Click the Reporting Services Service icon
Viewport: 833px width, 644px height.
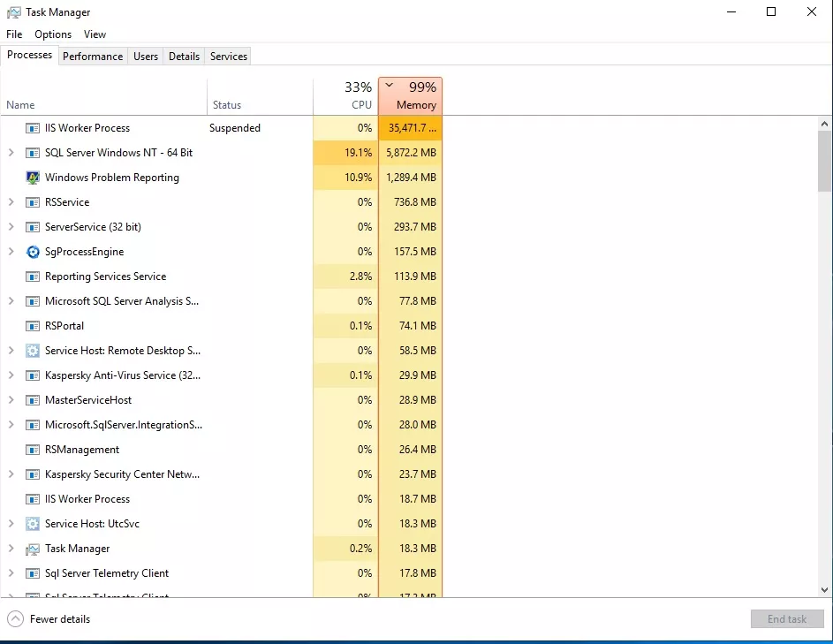point(33,277)
